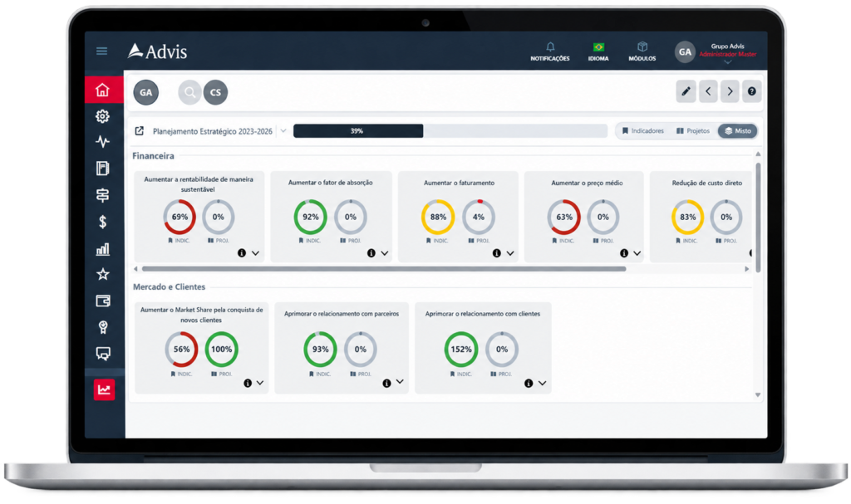The height and width of the screenshot is (504, 851).
Task: Open the star favorites sidebar icon
Action: [102, 274]
